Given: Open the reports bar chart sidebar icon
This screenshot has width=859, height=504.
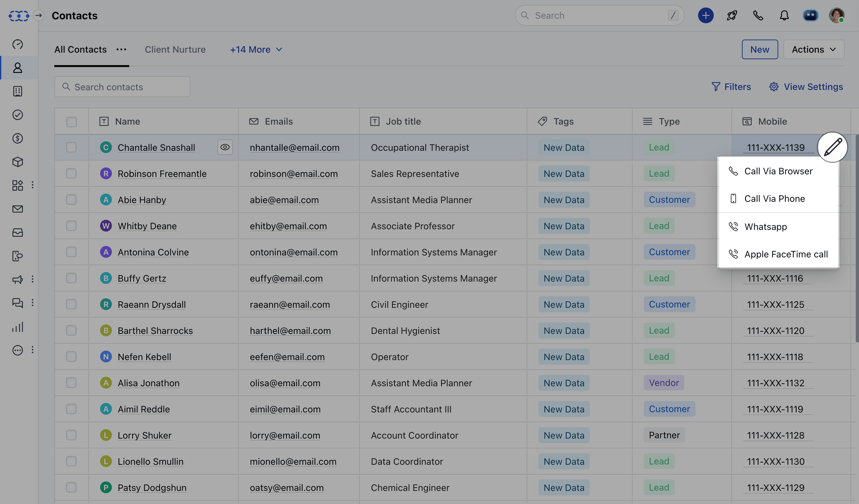Looking at the screenshot, I should [17, 327].
